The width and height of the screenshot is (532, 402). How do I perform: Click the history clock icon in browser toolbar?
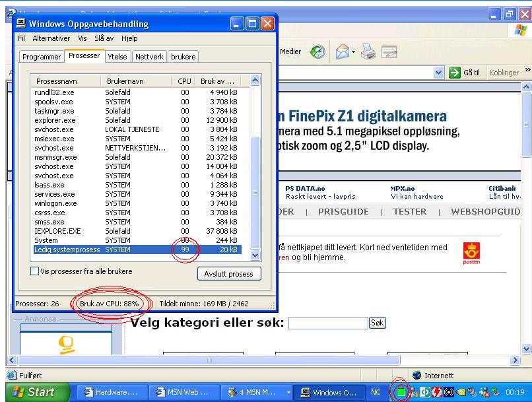317,52
